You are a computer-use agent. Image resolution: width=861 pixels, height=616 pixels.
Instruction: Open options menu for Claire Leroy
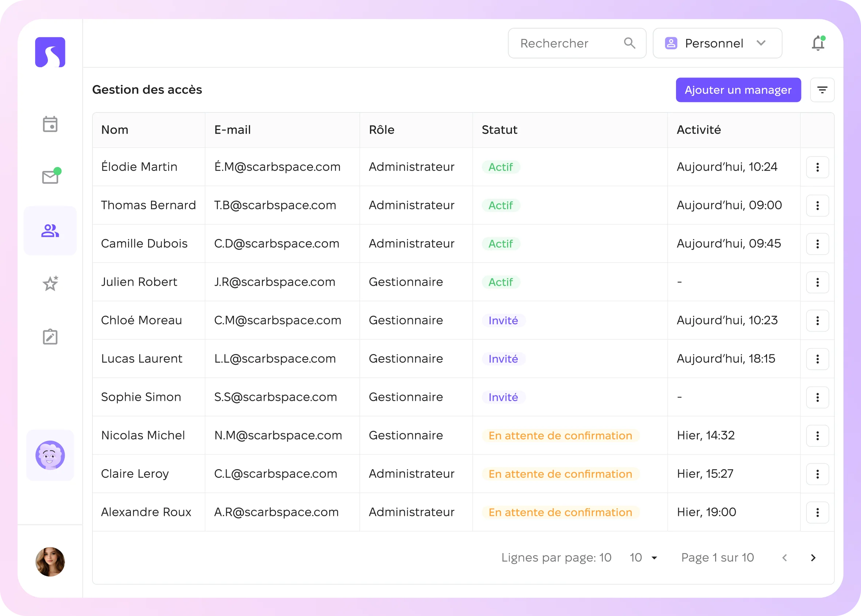[x=817, y=474]
